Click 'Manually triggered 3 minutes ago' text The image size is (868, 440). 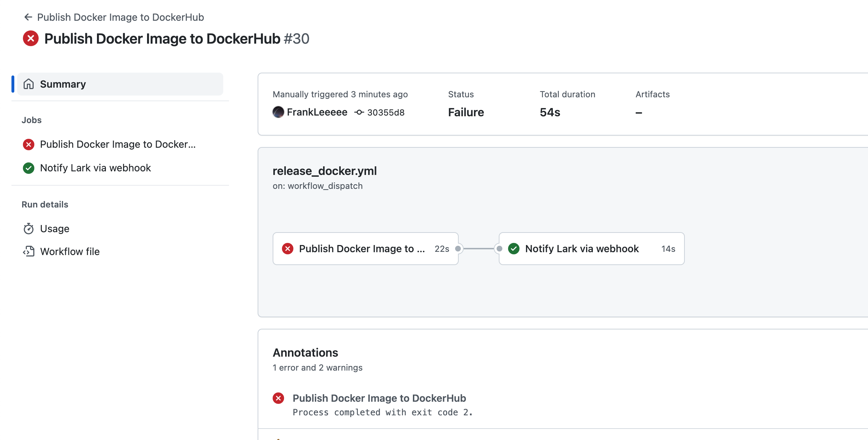click(x=340, y=94)
